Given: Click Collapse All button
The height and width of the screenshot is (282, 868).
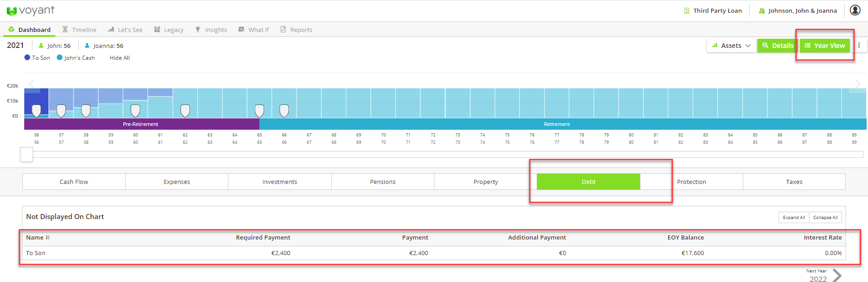Looking at the screenshot, I should click(x=826, y=217).
